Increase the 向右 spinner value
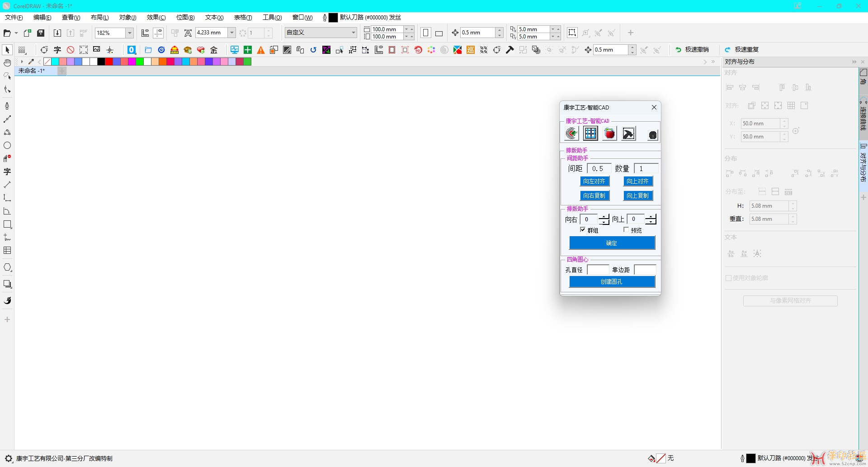 click(604, 217)
